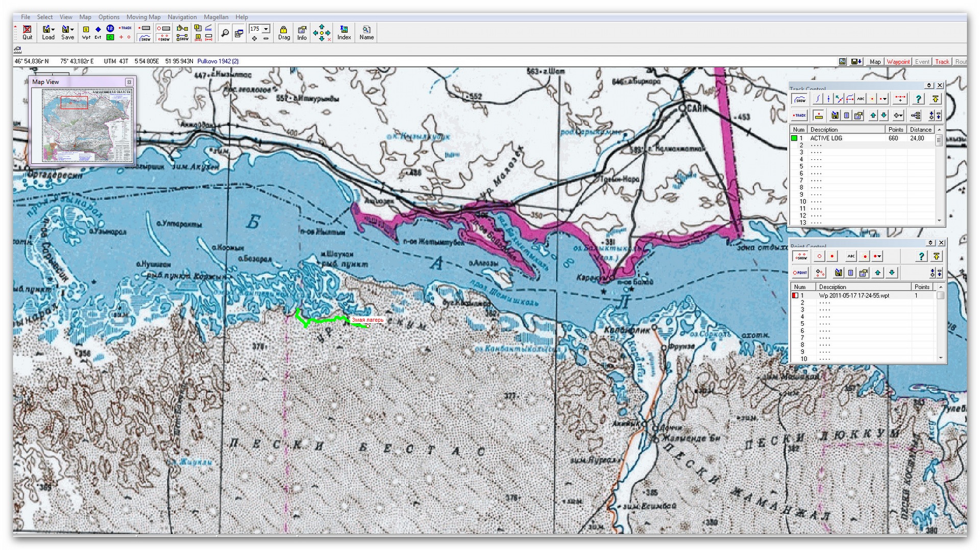This screenshot has width=980, height=550.
Task: Collapse the Track Control panel with rollup arrow
Action: [x=929, y=85]
